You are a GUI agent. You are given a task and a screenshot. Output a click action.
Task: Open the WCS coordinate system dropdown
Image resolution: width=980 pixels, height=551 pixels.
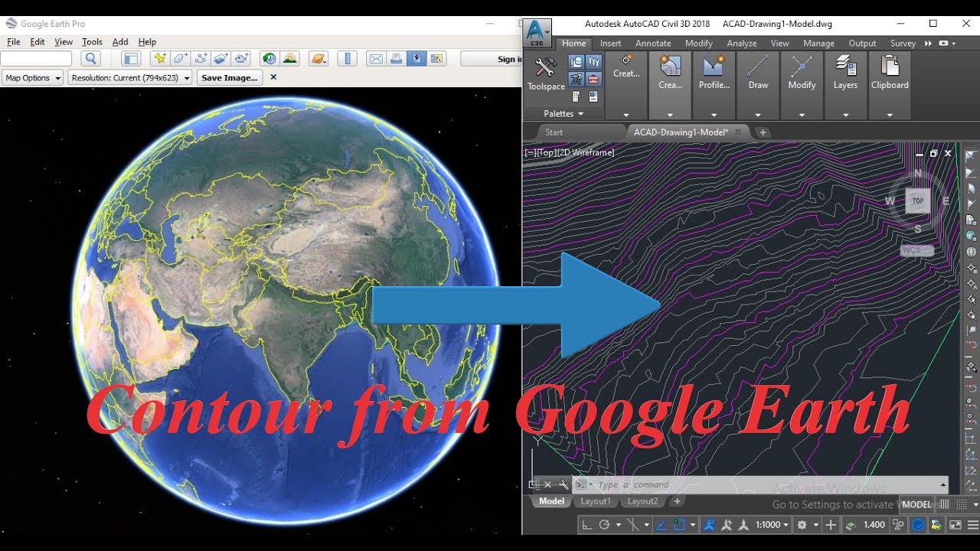[x=916, y=250]
